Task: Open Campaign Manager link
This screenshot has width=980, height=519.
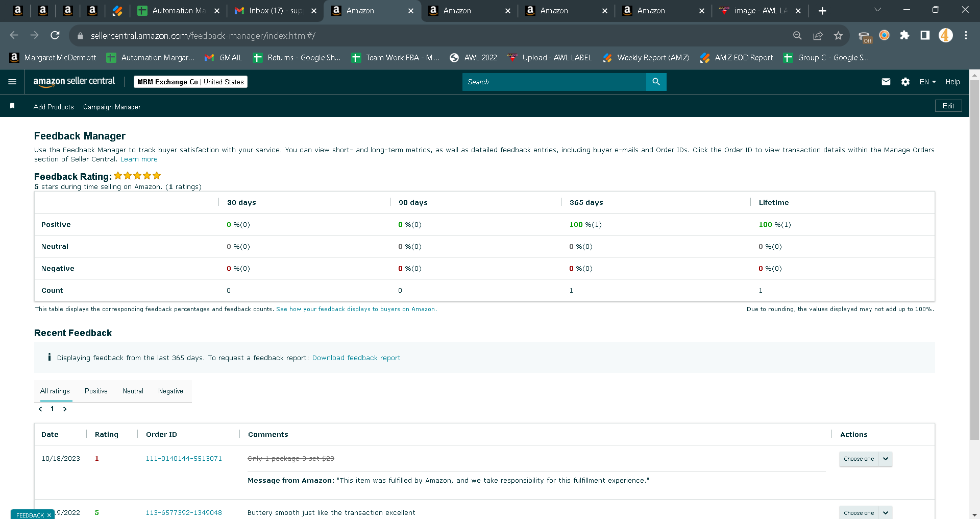Action: (112, 107)
